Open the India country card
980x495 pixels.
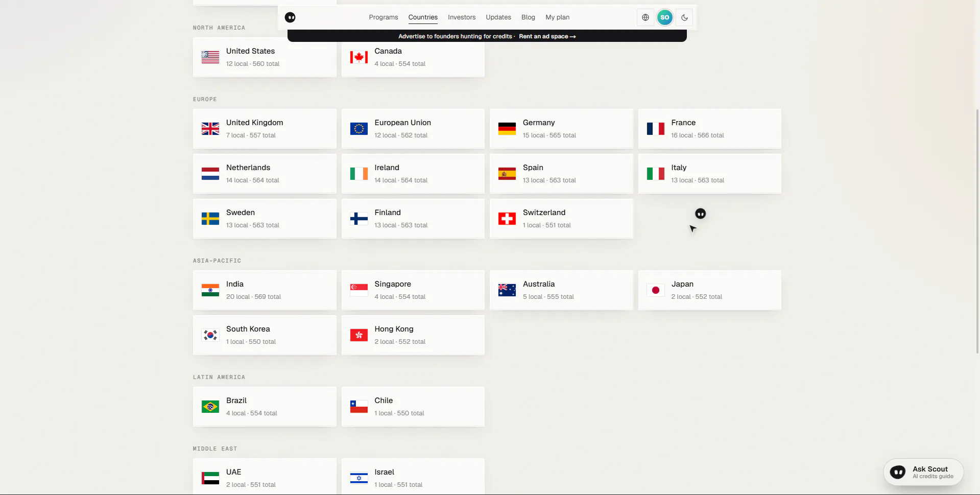point(265,290)
